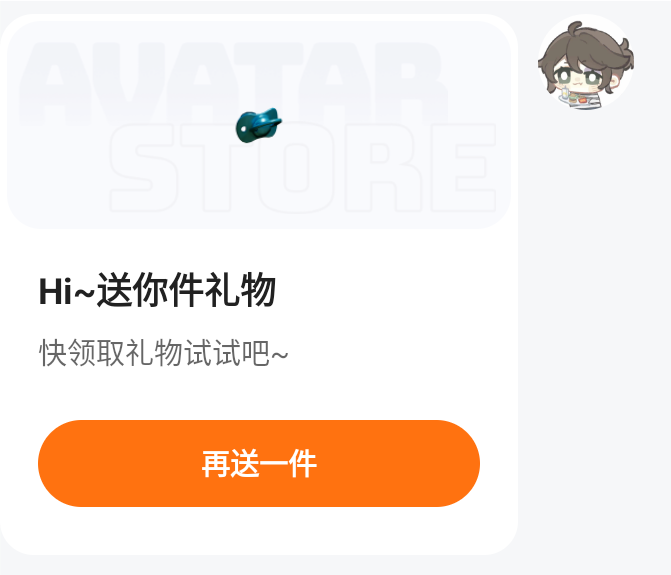Click the STORE outlined watermark text

[303, 168]
